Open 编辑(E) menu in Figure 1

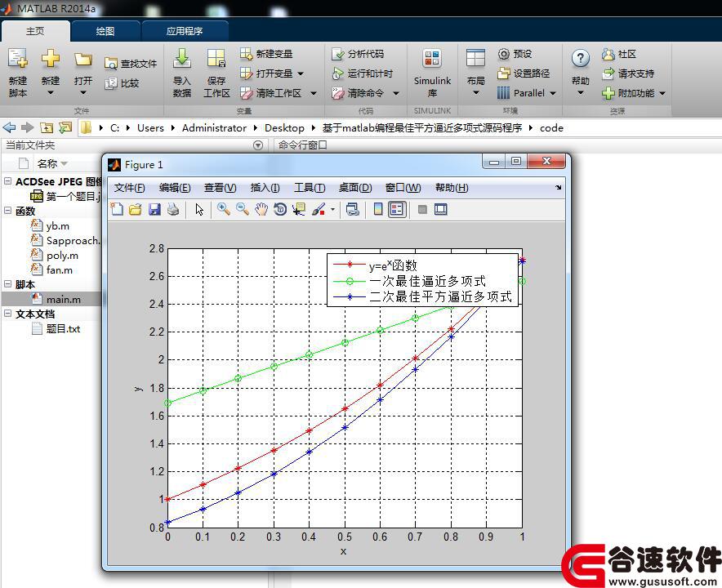pyautogui.click(x=175, y=188)
